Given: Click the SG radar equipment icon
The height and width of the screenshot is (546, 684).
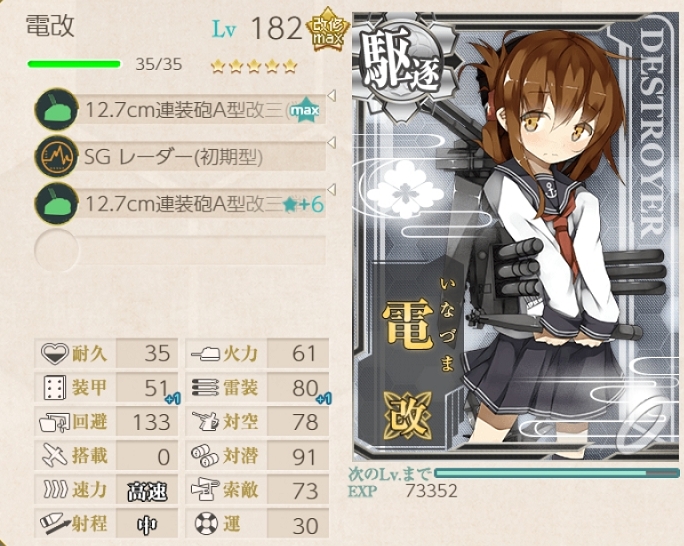Looking at the screenshot, I should pos(56,157).
